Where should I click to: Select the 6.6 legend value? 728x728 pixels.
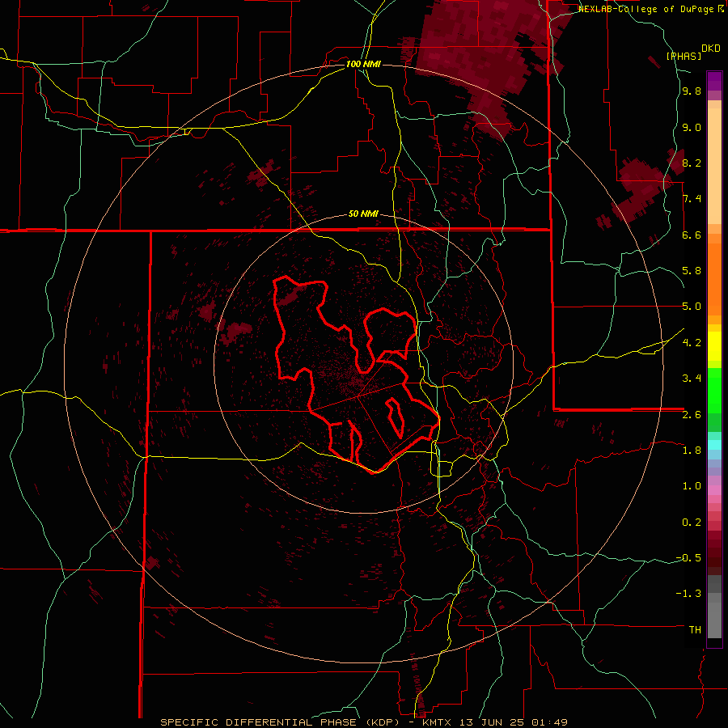pyautogui.click(x=692, y=235)
